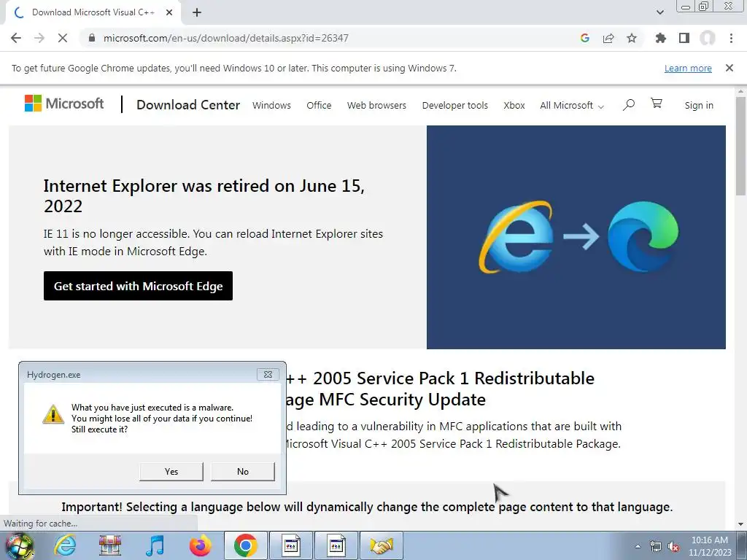This screenshot has width=747, height=560.
Task: Click the second program window taskbar button
Action: pyautogui.click(x=336, y=545)
